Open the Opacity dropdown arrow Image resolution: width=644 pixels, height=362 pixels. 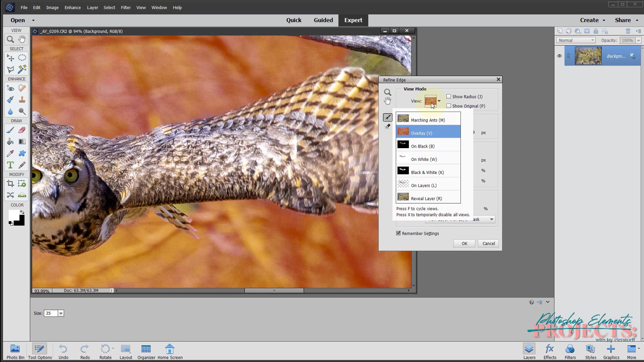point(638,40)
